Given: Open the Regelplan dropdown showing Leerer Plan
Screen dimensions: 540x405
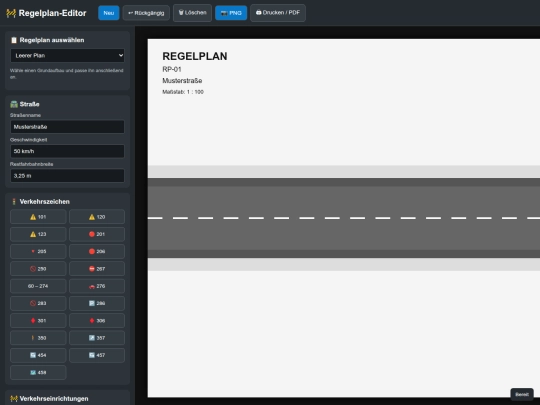Looking at the screenshot, I should tap(67, 55).
